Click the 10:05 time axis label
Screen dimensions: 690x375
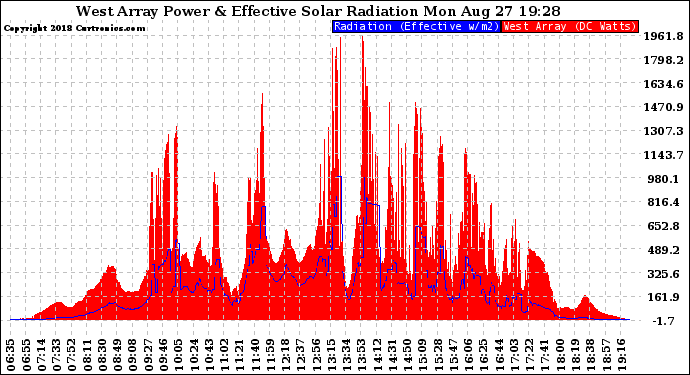(x=179, y=355)
